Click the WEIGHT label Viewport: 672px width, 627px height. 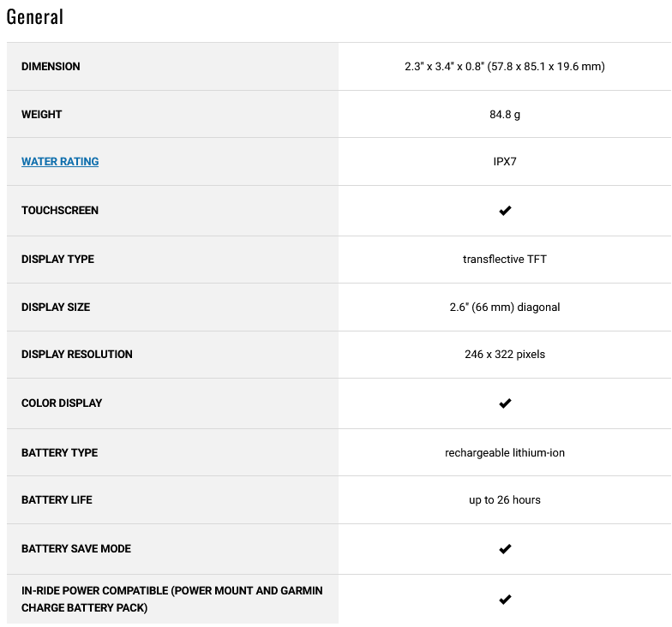click(41, 115)
